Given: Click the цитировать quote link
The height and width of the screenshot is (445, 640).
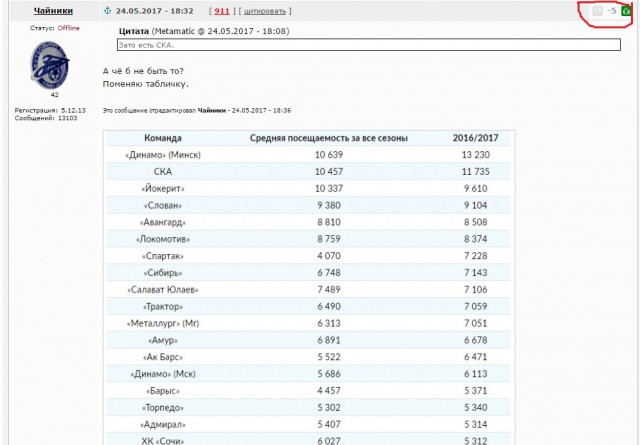Looking at the screenshot, I should [265, 11].
